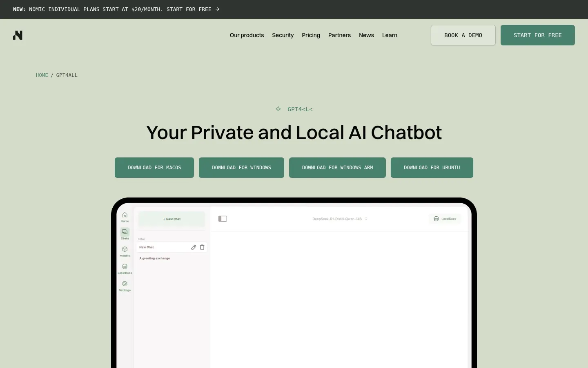Click the Start for Free button
588x368 pixels.
pos(537,35)
